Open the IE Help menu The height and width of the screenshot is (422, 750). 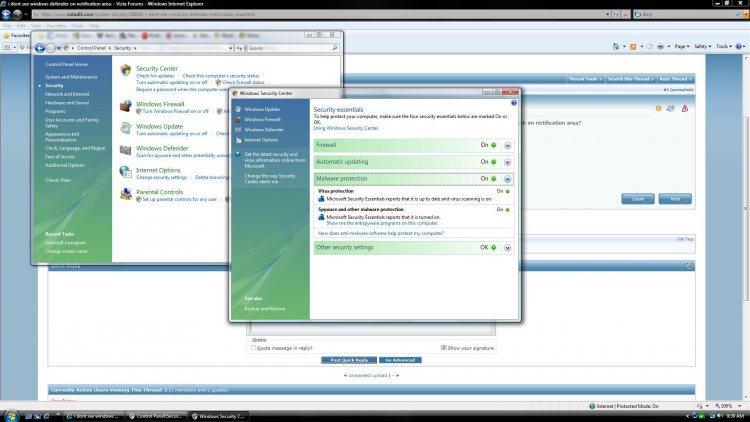[94, 26]
